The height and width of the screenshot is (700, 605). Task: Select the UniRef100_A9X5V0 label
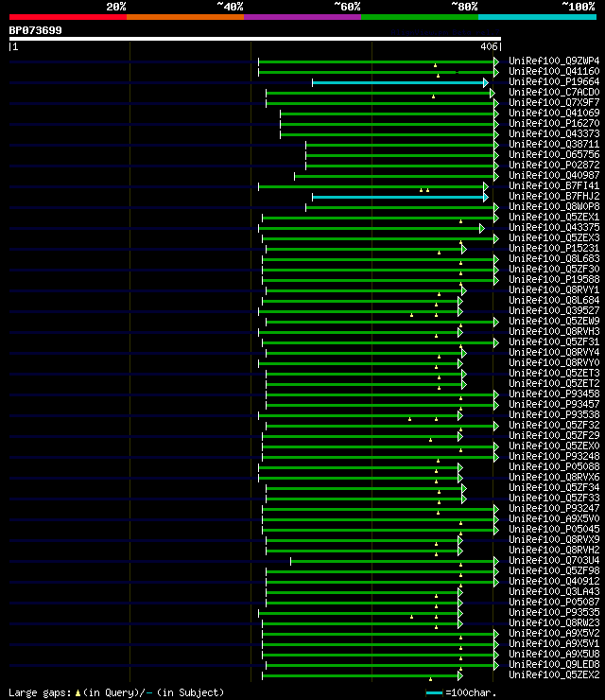[554, 518]
